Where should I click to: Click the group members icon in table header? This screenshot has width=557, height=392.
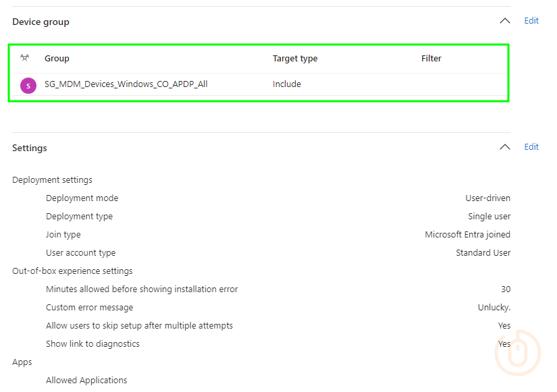25,59
